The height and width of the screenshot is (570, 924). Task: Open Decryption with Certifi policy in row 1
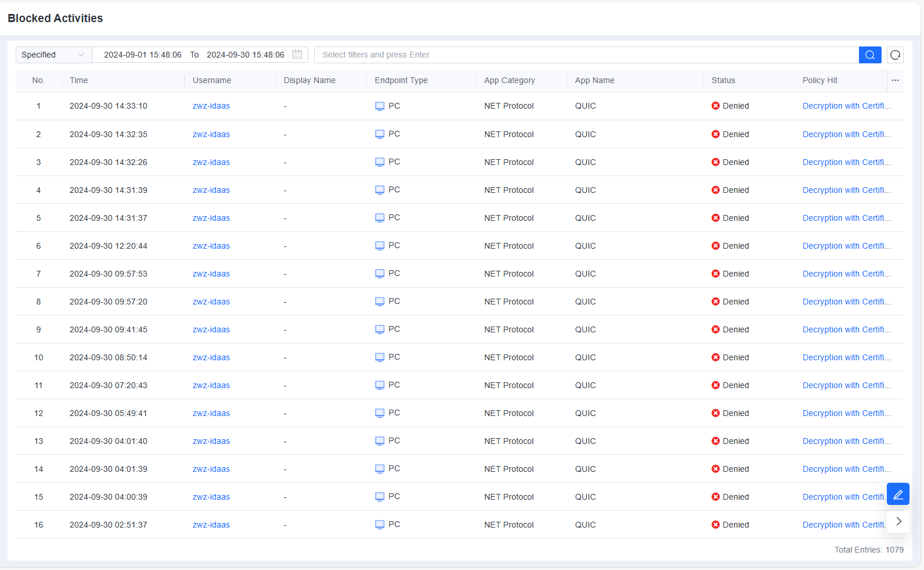pyautogui.click(x=847, y=106)
